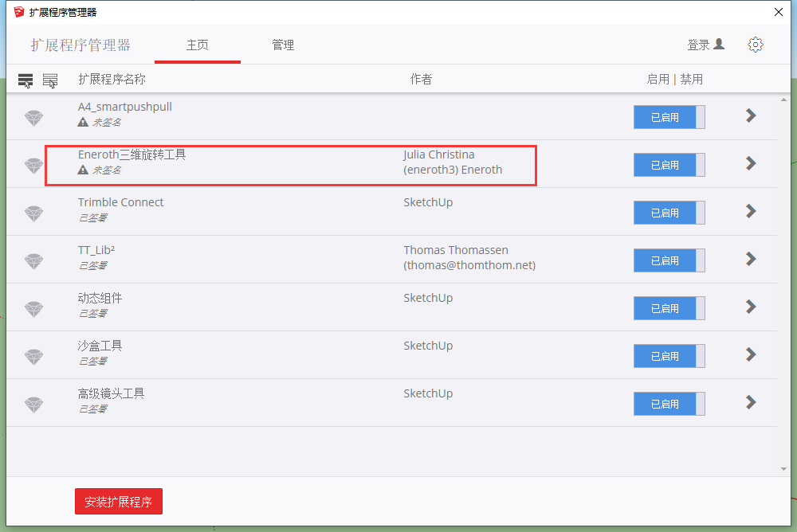
Task: Toggle the 已启用 switch for A4_smartpushpull
Action: pyautogui.click(x=669, y=117)
